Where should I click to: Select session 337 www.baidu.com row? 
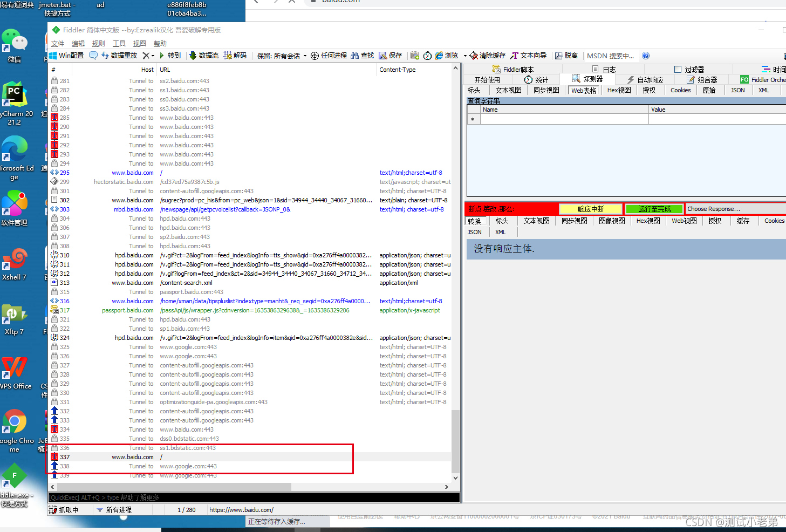(250, 457)
